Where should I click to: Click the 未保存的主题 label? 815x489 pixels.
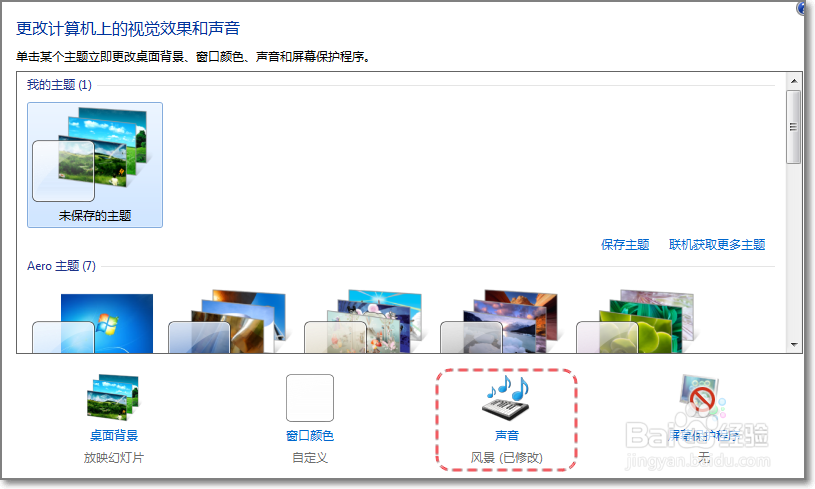pyautogui.click(x=95, y=216)
